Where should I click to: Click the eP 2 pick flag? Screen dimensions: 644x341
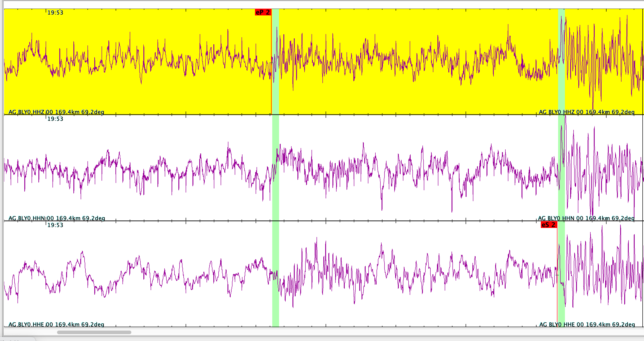pyautogui.click(x=263, y=12)
